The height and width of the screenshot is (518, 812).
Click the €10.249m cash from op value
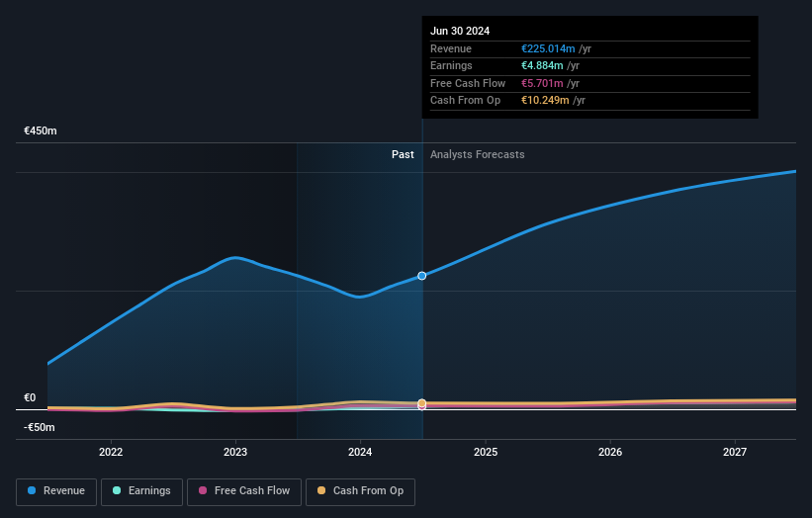click(545, 101)
